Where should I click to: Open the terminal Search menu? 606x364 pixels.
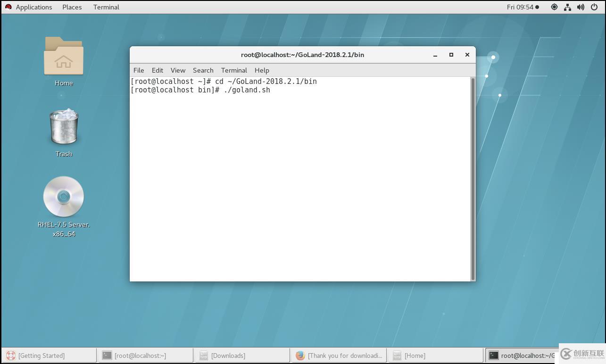[x=203, y=70]
